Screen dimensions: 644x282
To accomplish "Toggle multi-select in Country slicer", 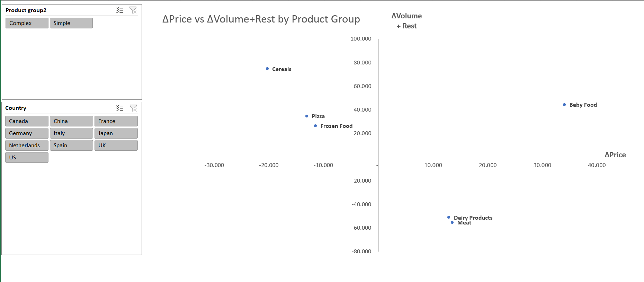I will (120, 108).
